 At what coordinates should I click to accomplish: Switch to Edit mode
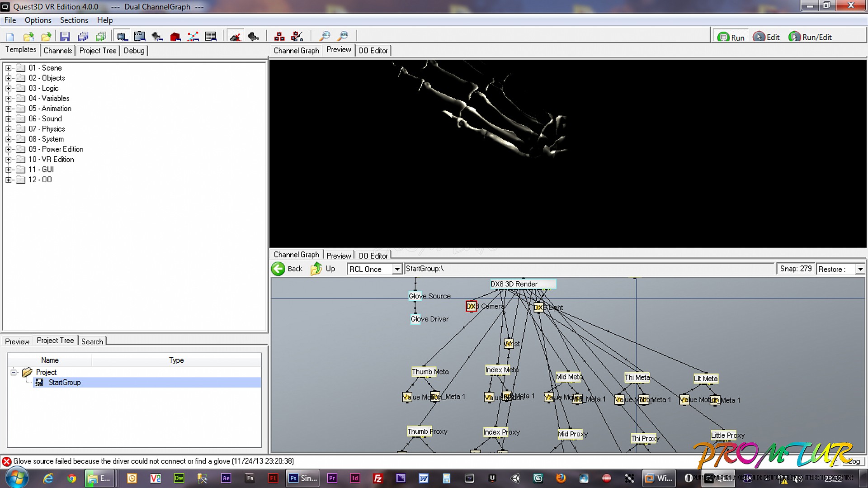coord(767,37)
